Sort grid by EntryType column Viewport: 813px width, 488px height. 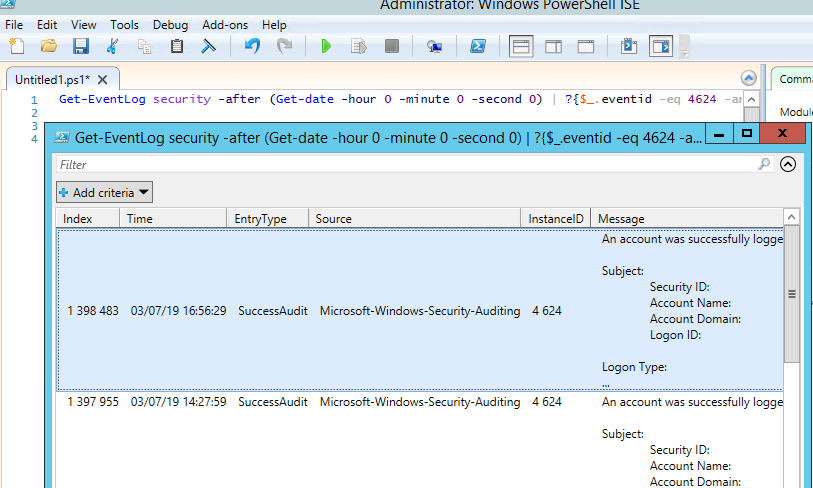[x=268, y=218]
